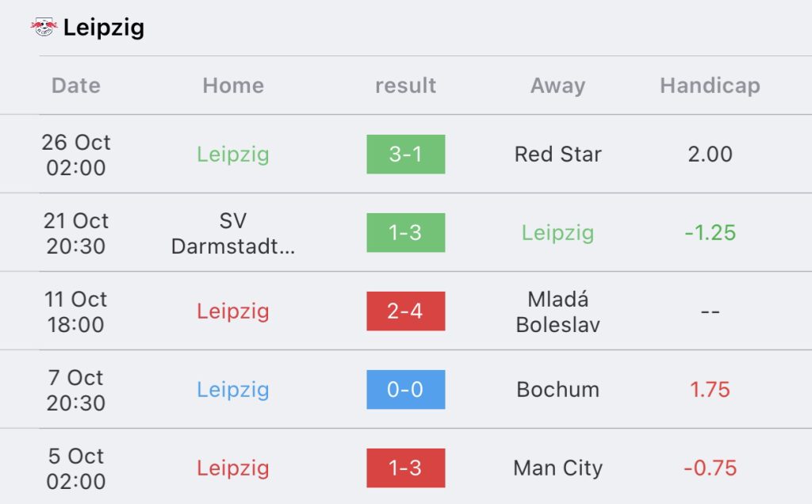Screen dimensions: 812x504
Task: Open the Leipzig team title
Action: point(104,28)
